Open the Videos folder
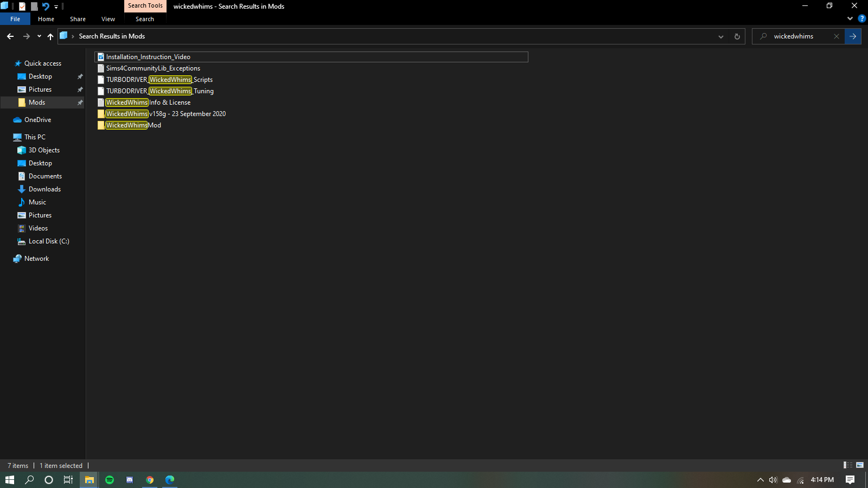The height and width of the screenshot is (488, 868). click(x=38, y=228)
